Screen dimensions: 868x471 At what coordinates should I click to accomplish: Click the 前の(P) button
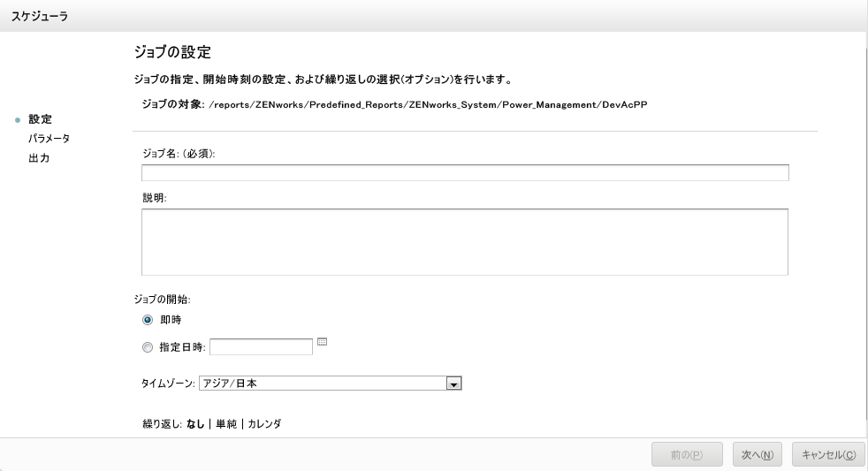[687, 454]
